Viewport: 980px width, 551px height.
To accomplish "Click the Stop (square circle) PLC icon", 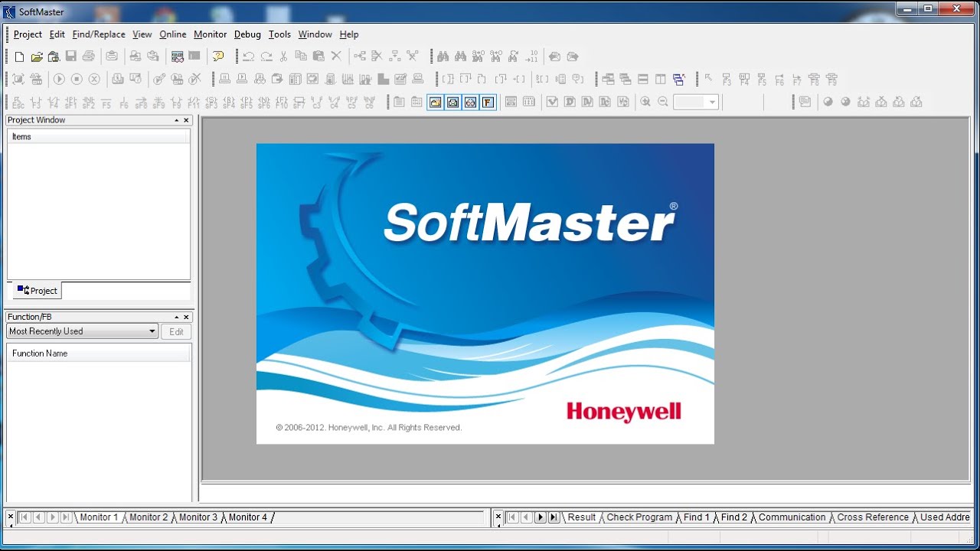I will pyautogui.click(x=77, y=79).
